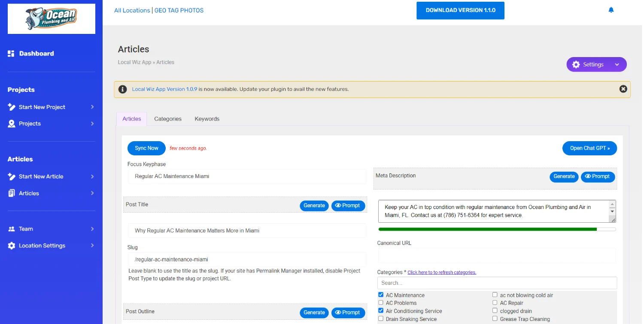The width and height of the screenshot is (644, 324).
Task: Check the AC Repair category
Action: (495, 303)
